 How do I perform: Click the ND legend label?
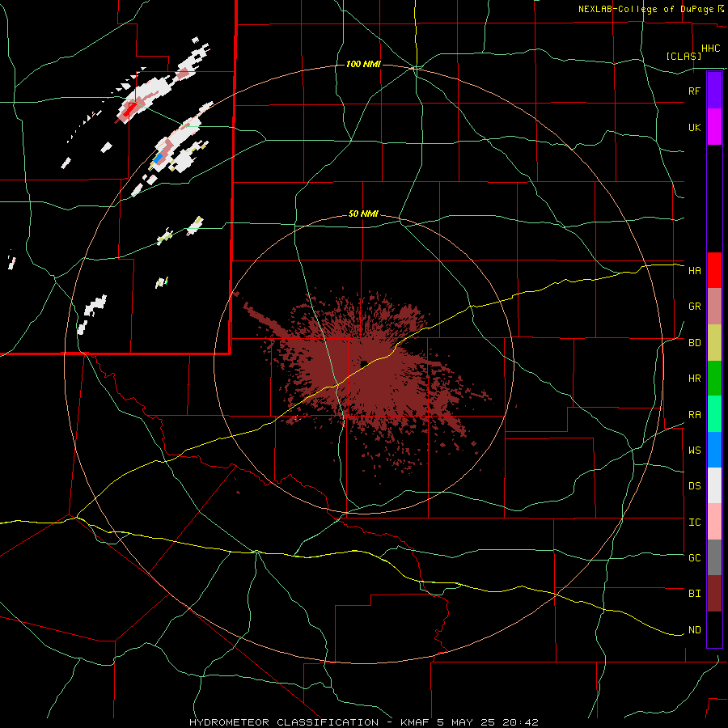[x=694, y=629]
